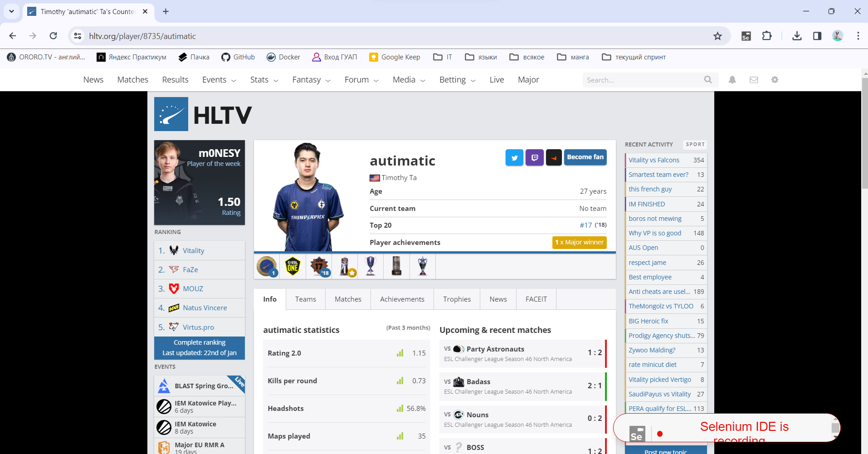This screenshot has width=868, height=454.
Task: Toggle the SPORT filter in Recent Activity
Action: click(695, 145)
